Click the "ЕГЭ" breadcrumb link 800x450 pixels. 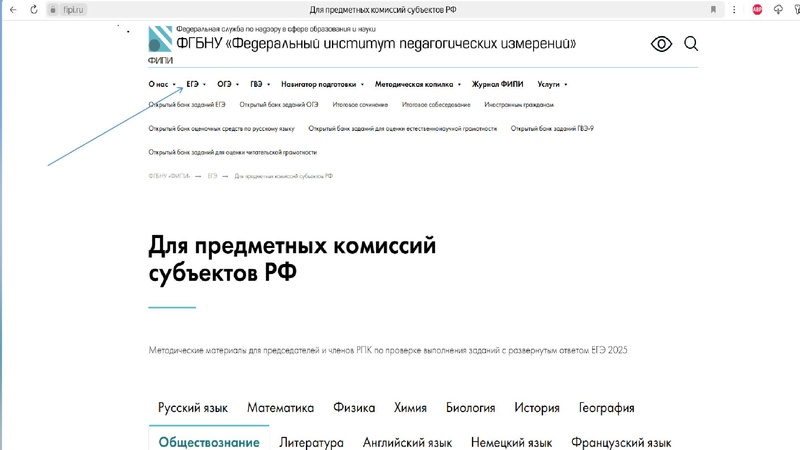point(212,176)
